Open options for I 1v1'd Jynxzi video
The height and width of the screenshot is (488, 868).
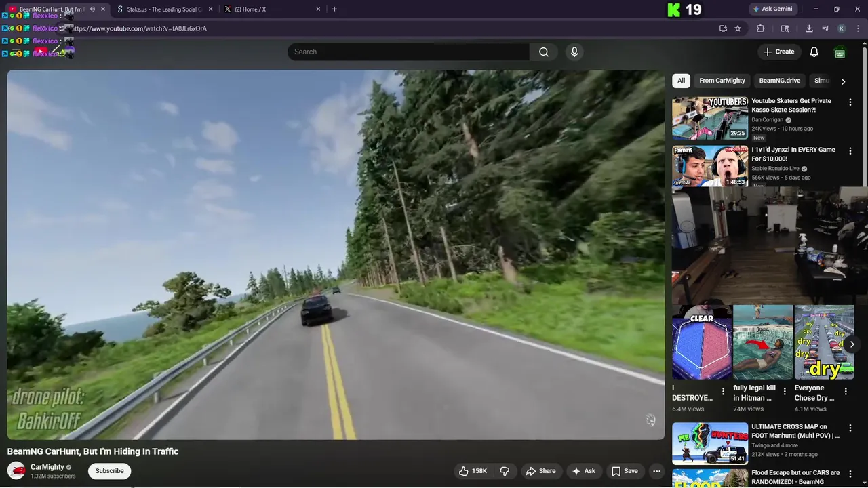(x=850, y=150)
